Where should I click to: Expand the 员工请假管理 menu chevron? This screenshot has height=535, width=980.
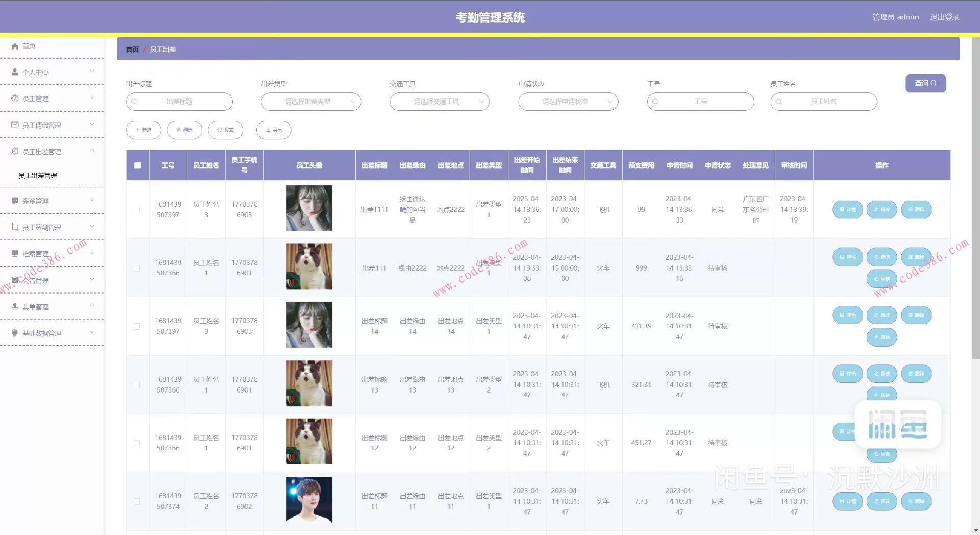point(92,124)
